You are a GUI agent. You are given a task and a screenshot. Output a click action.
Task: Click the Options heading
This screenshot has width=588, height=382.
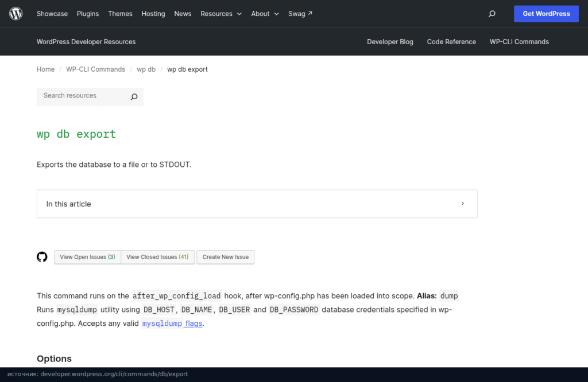pos(54,359)
